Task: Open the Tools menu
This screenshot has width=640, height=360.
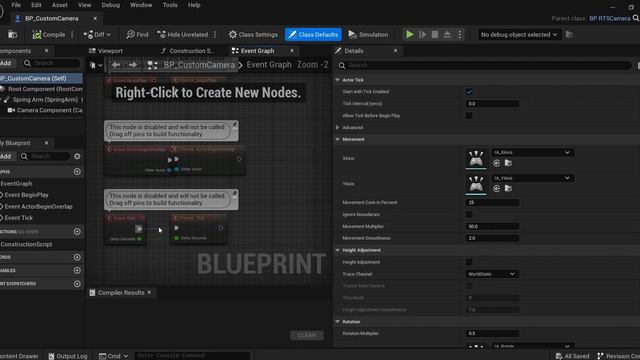Action: tap(170, 5)
